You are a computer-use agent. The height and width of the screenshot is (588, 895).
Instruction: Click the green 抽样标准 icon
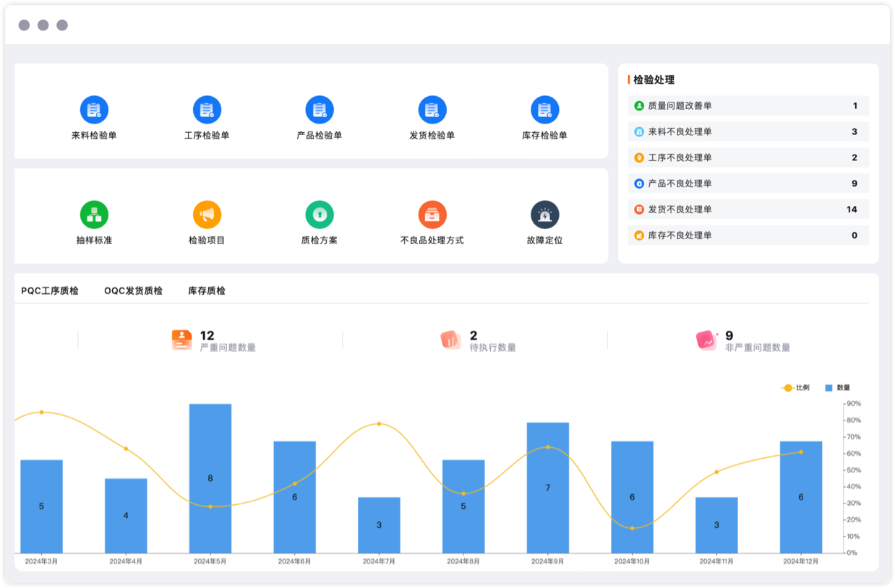click(94, 215)
